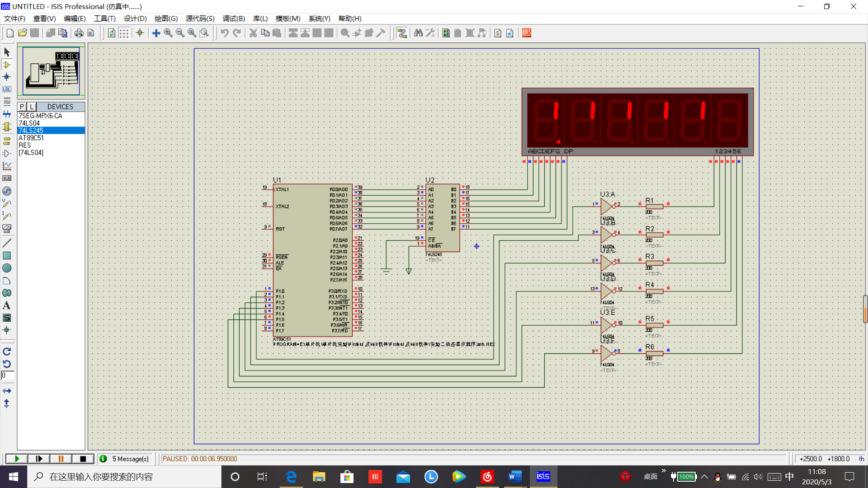Click the X-Mirror horizontal flip button
This screenshot has height=488, width=868.
(7, 391)
